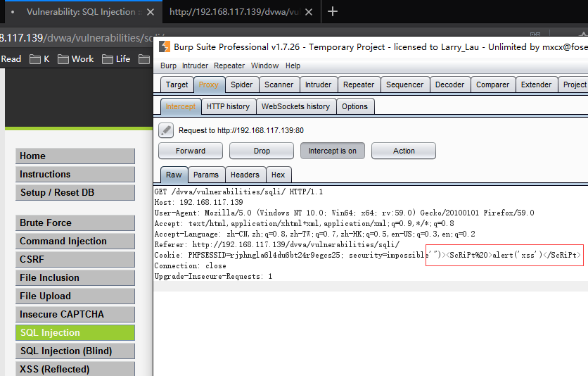Viewport: 588px width, 376px height.
Task: Select the Proxy tab
Action: [x=209, y=84]
